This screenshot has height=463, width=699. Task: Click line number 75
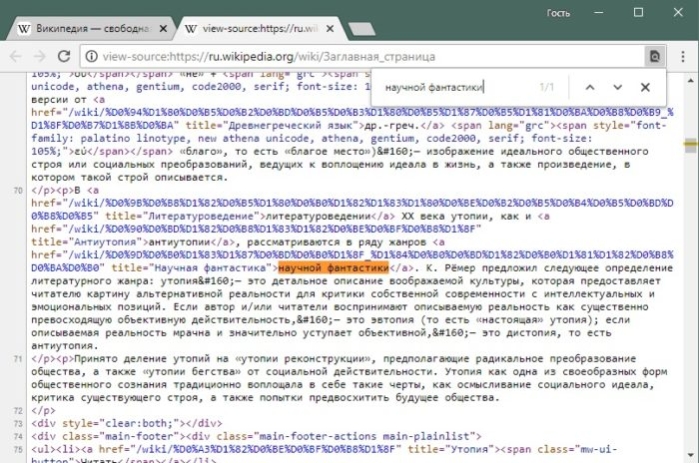pos(18,449)
